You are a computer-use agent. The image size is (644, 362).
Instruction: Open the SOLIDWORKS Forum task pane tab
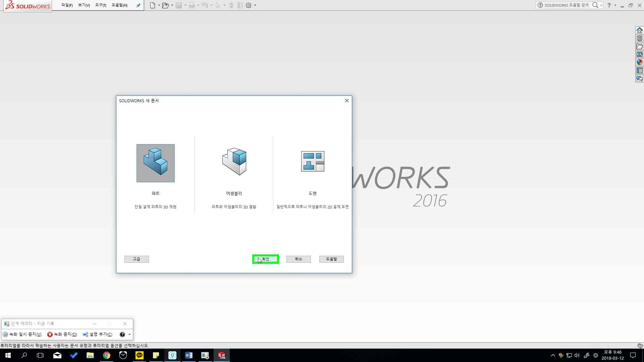(x=640, y=78)
